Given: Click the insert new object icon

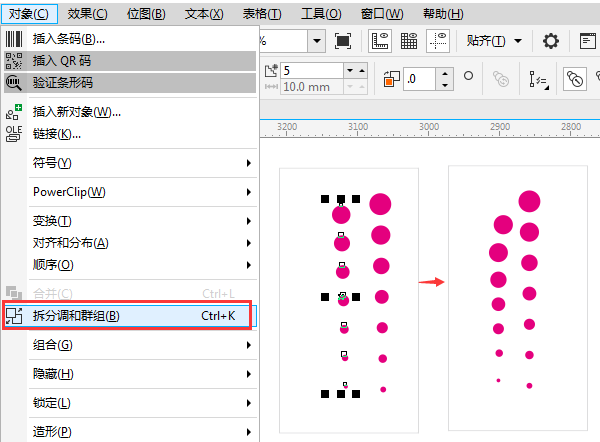Looking at the screenshot, I should 14,111.
